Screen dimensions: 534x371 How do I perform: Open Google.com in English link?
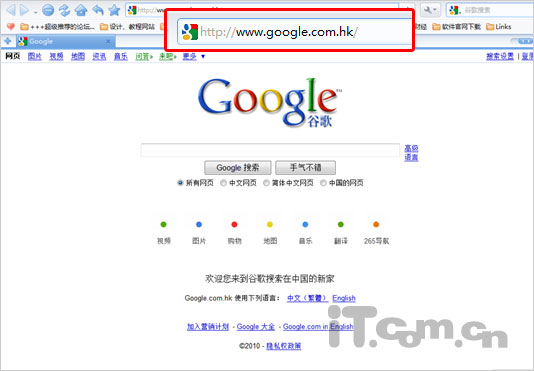(x=318, y=326)
